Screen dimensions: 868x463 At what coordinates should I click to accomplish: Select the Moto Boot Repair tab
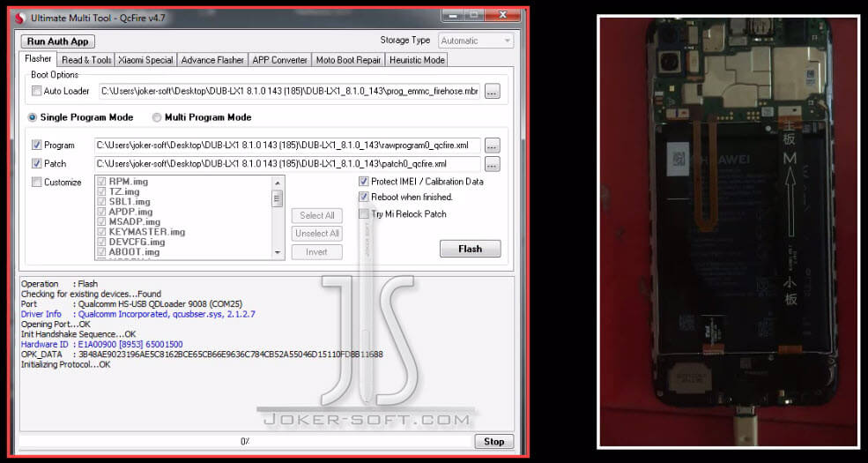tap(348, 60)
